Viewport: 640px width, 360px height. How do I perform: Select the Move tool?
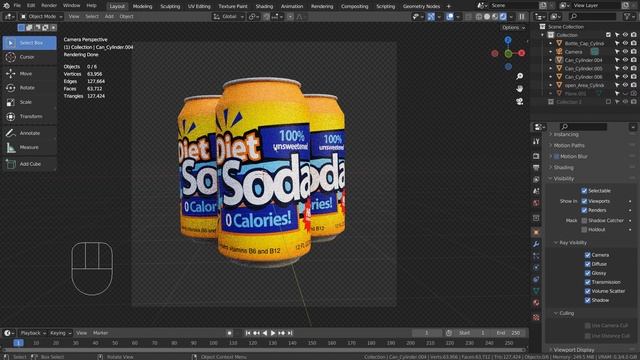pyautogui.click(x=30, y=73)
